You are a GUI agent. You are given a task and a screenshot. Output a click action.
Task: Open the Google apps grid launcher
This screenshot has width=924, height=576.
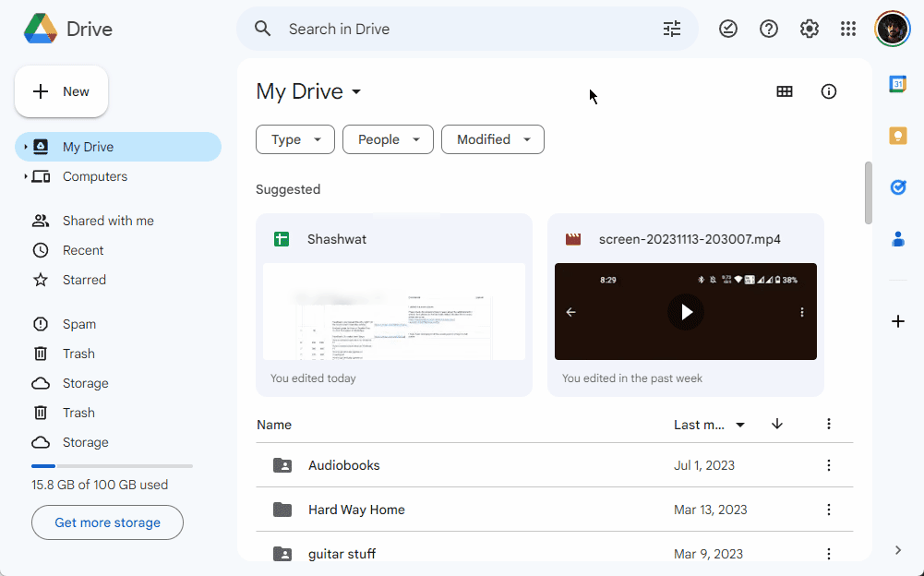pyautogui.click(x=848, y=29)
